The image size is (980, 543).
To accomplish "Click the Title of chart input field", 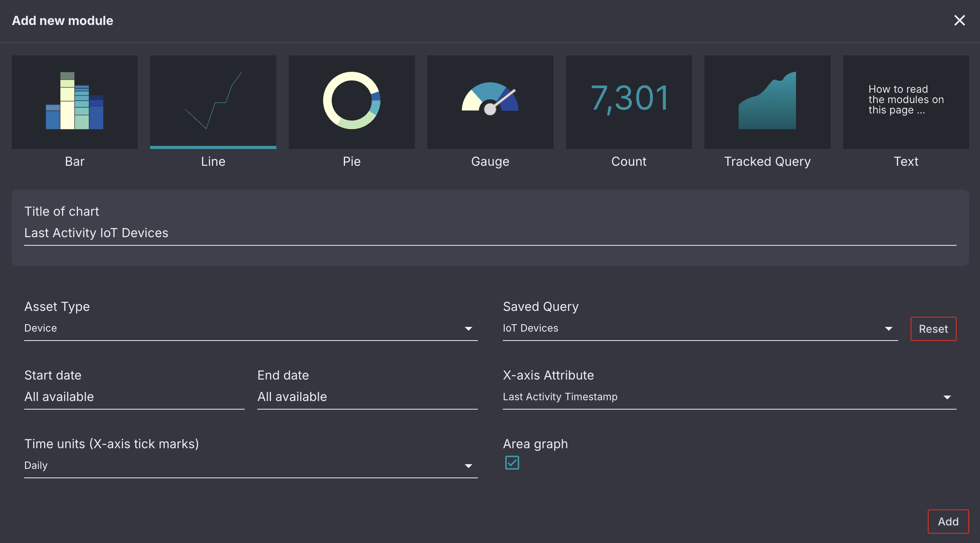I will point(490,233).
